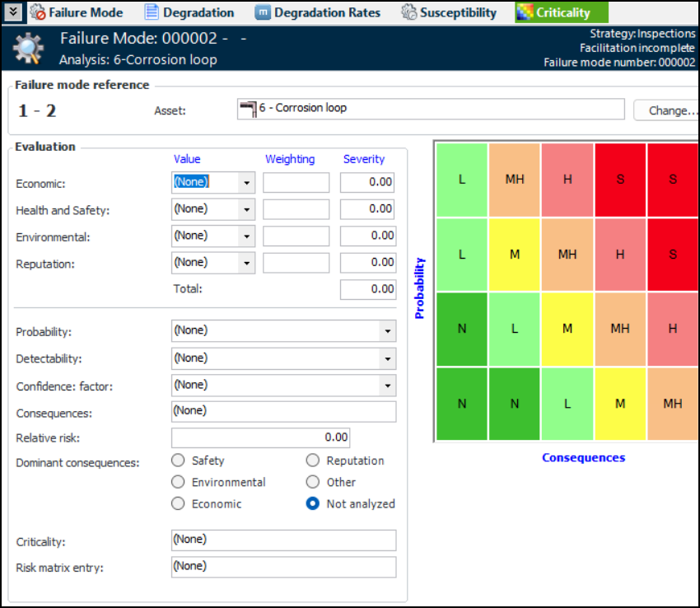Click the Degradation document icon
This screenshot has height=608, width=700.
coord(152,12)
